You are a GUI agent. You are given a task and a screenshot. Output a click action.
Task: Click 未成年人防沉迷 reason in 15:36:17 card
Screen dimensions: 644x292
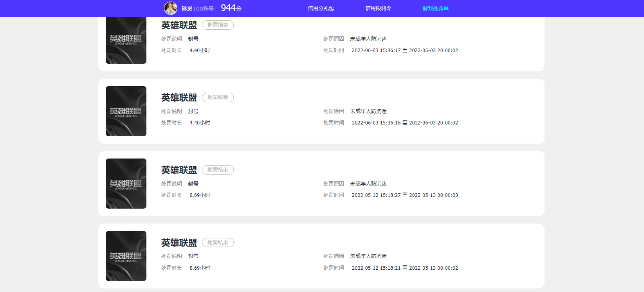(368, 39)
